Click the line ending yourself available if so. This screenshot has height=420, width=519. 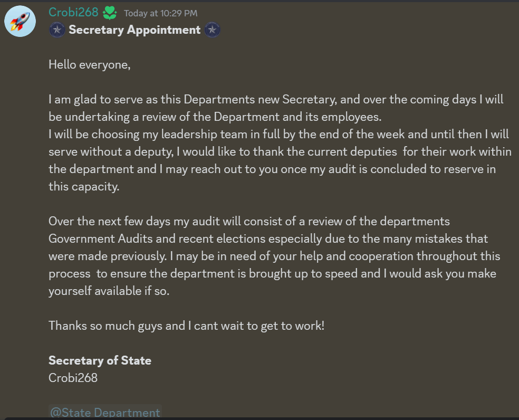click(109, 291)
